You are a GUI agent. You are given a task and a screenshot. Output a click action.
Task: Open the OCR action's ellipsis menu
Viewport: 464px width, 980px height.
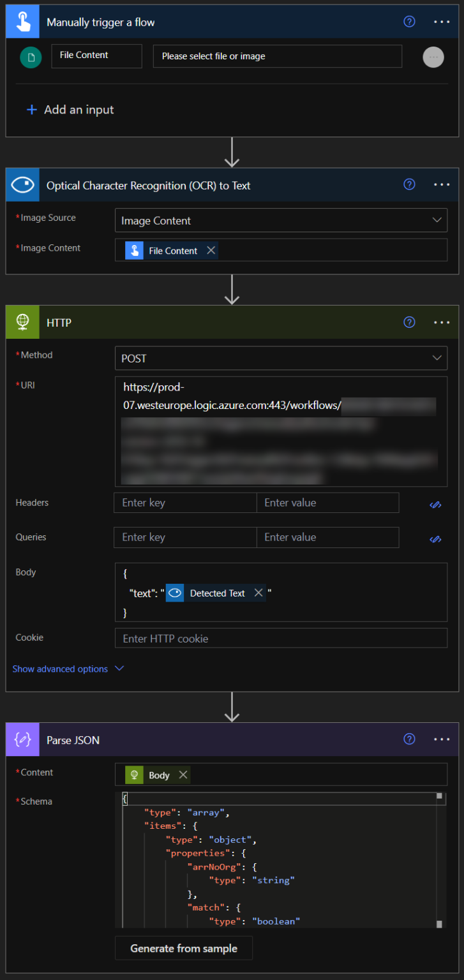tap(442, 185)
